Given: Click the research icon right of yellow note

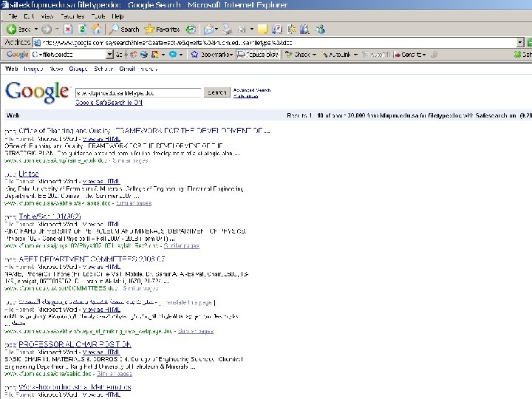Looking at the screenshot, I should (277, 30).
